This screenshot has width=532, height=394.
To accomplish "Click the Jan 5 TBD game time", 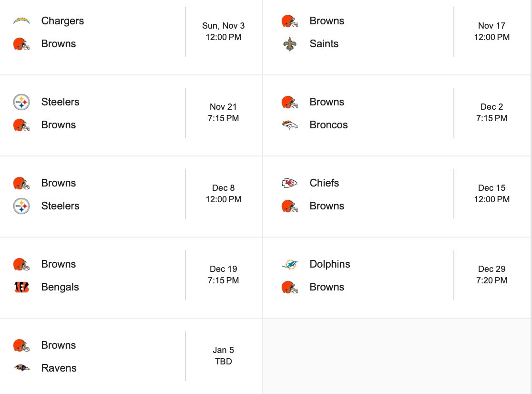I will click(x=223, y=356).
